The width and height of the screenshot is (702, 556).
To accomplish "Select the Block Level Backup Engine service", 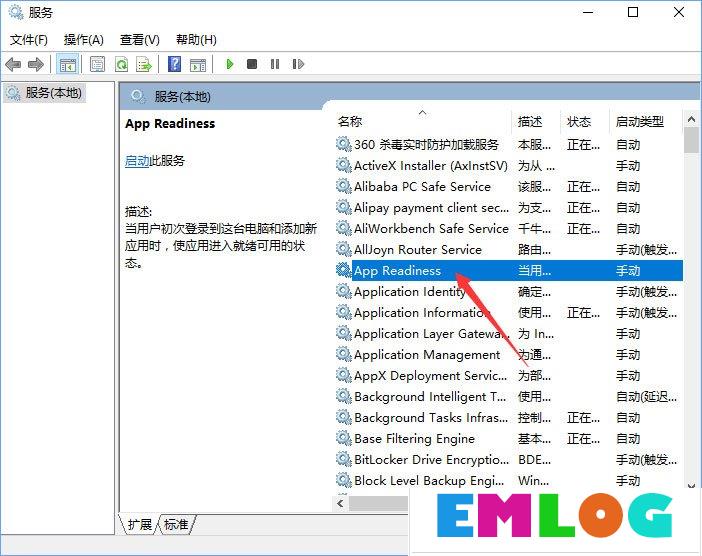I will click(x=509, y=481).
